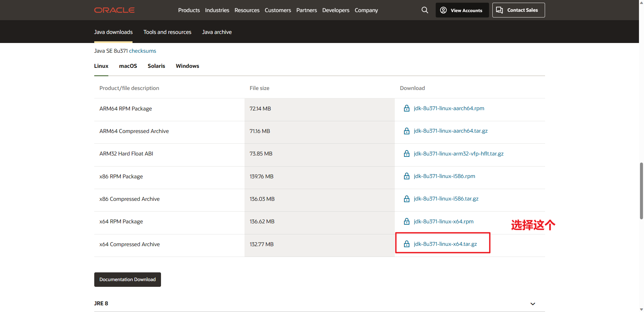This screenshot has width=644, height=312.
Task: Click the 73.85 MB file size
Action: pyautogui.click(x=261, y=153)
